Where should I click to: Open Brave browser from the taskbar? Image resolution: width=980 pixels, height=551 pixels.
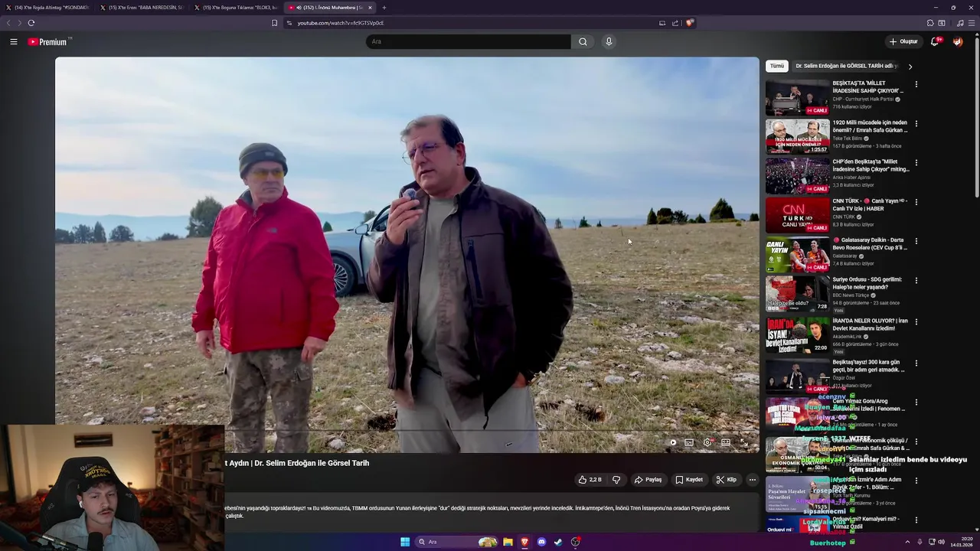(x=524, y=542)
